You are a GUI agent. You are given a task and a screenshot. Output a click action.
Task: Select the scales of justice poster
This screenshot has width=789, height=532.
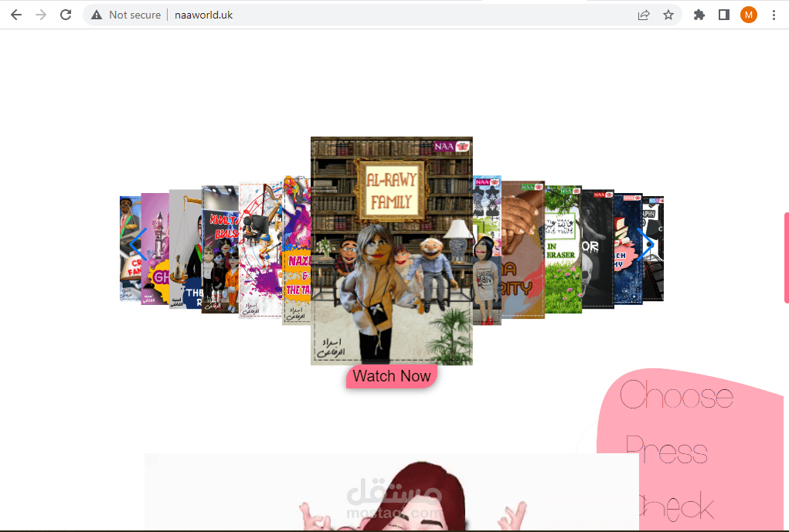[x=185, y=249]
